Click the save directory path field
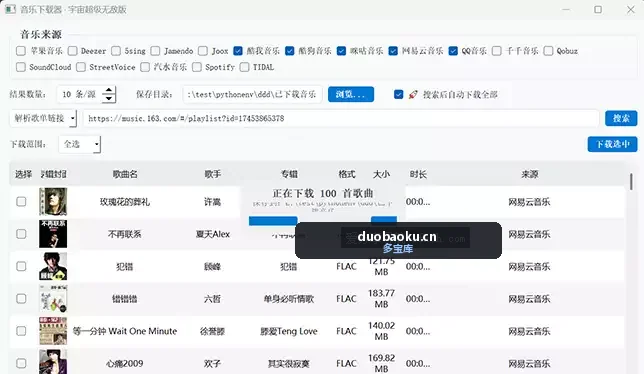 [x=252, y=94]
